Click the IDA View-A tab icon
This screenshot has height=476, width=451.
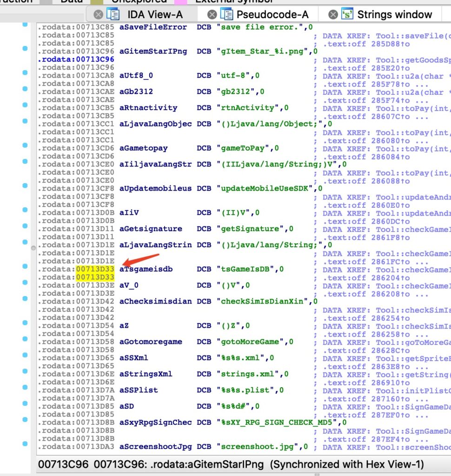click(x=113, y=14)
